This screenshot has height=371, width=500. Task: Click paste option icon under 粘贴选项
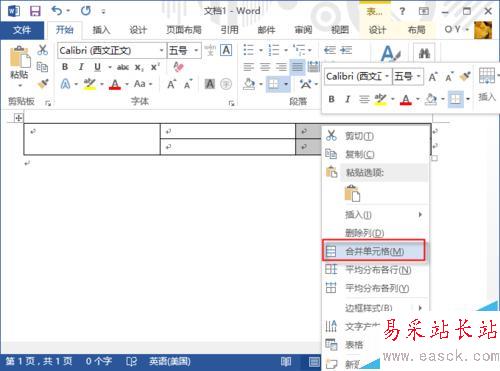pyautogui.click(x=352, y=193)
